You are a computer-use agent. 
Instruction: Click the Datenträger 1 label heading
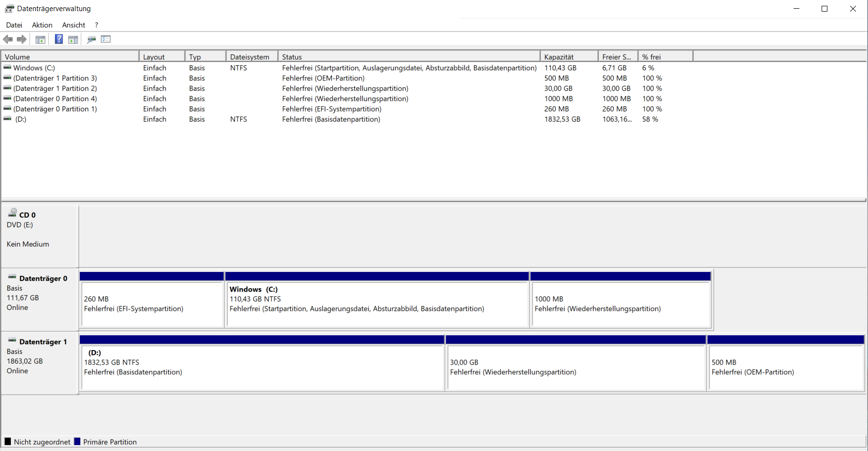coord(43,341)
